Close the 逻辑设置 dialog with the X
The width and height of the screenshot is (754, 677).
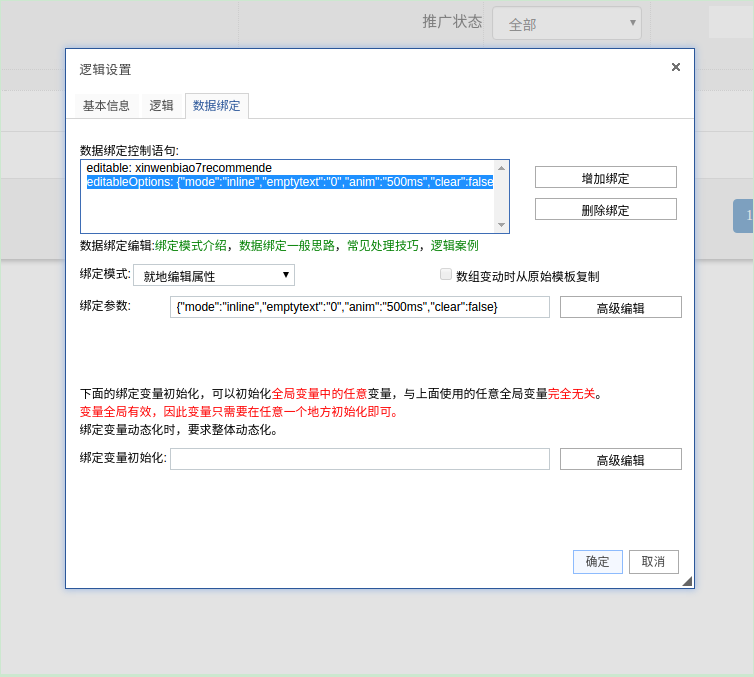coord(676,67)
